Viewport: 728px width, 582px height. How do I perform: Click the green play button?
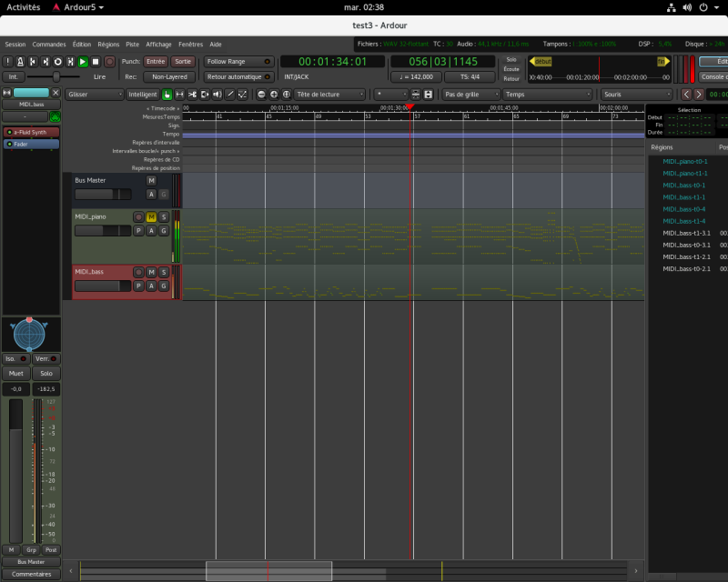click(83, 62)
